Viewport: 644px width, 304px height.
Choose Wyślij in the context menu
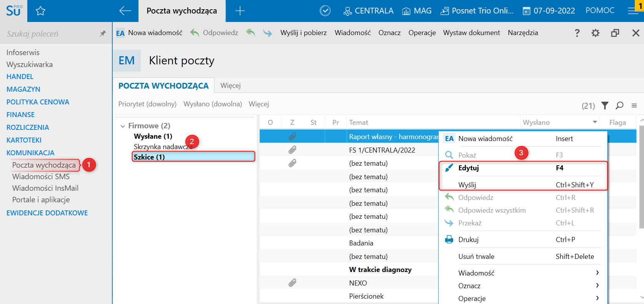pos(523,185)
